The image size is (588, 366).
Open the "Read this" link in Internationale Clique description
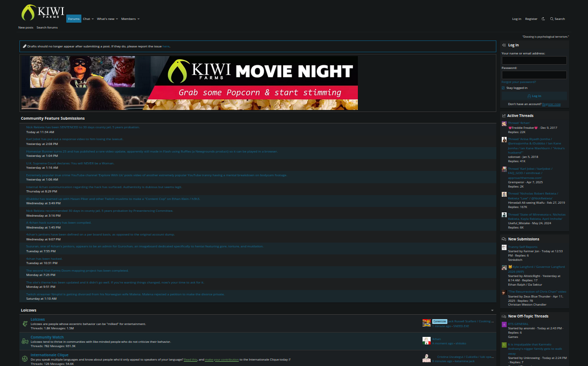click(190, 360)
